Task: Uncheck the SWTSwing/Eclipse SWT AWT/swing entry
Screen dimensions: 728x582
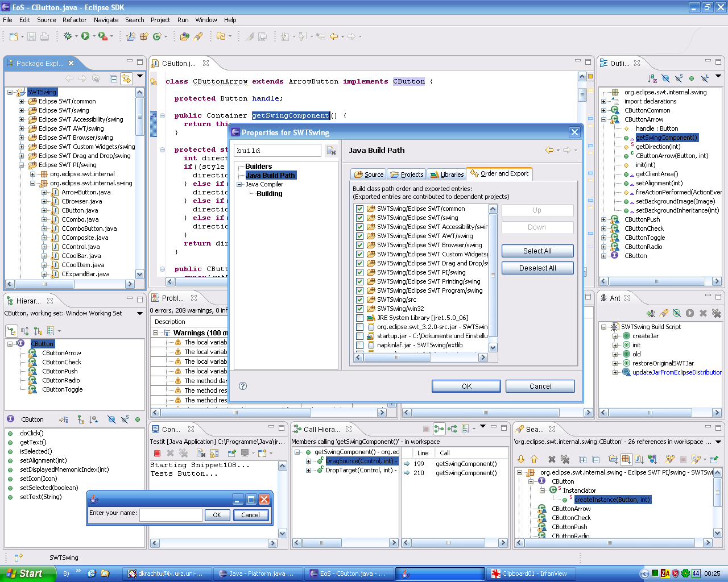Action: point(359,236)
